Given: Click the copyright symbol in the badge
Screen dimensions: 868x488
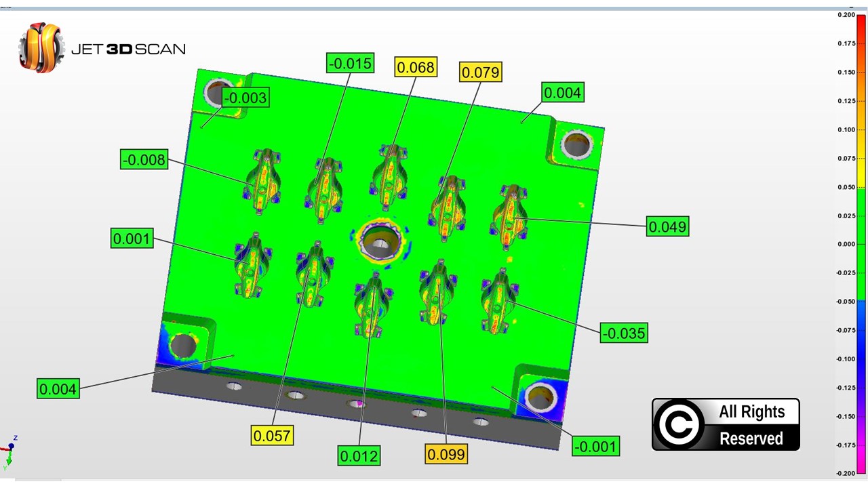Looking at the screenshot, I should tap(677, 425).
